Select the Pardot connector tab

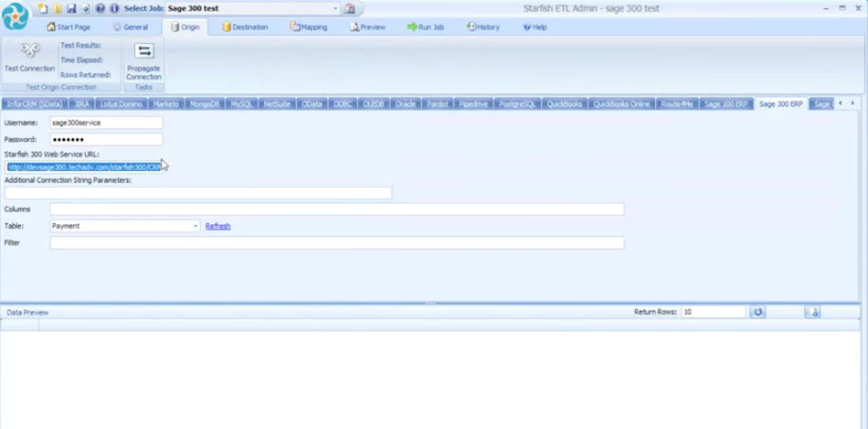pyautogui.click(x=438, y=104)
